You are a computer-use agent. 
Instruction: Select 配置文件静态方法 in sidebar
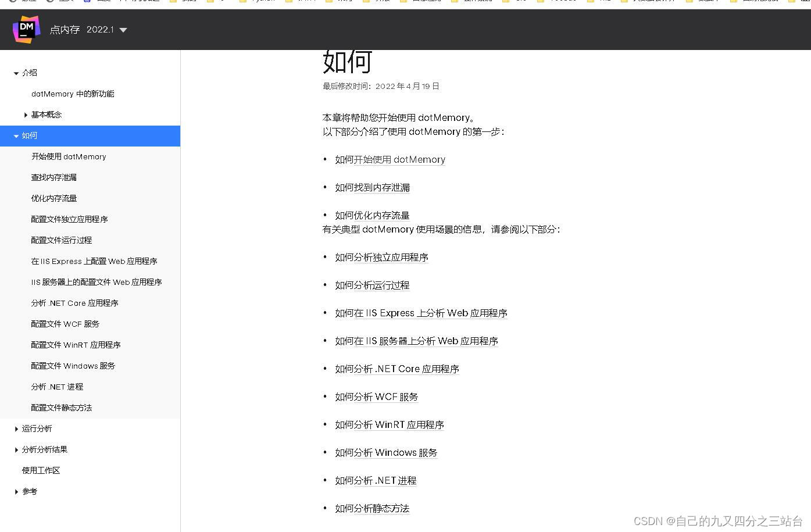62,408
